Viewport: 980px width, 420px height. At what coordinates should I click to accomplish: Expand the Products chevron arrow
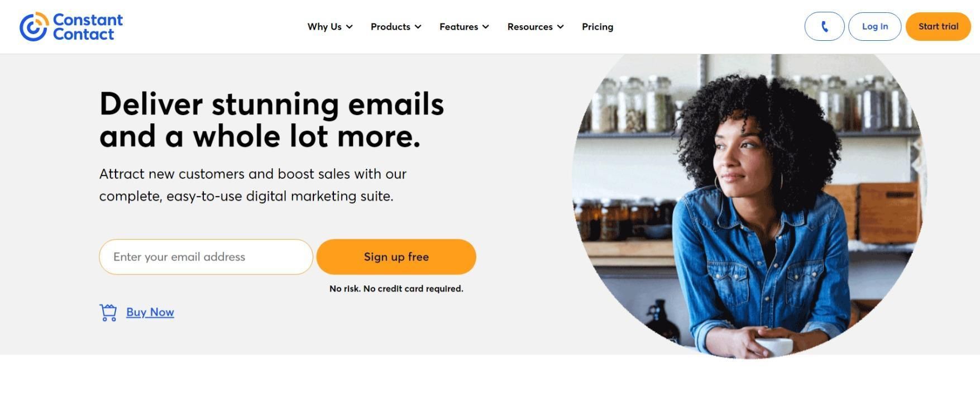tap(418, 27)
